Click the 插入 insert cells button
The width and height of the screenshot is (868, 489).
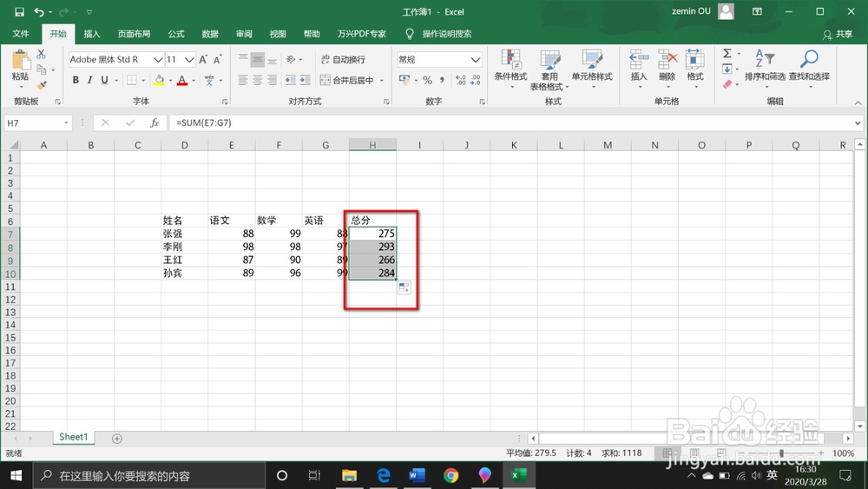coord(639,68)
